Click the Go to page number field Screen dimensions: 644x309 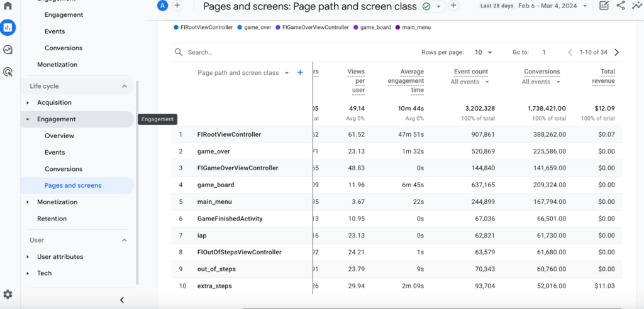pyautogui.click(x=544, y=52)
